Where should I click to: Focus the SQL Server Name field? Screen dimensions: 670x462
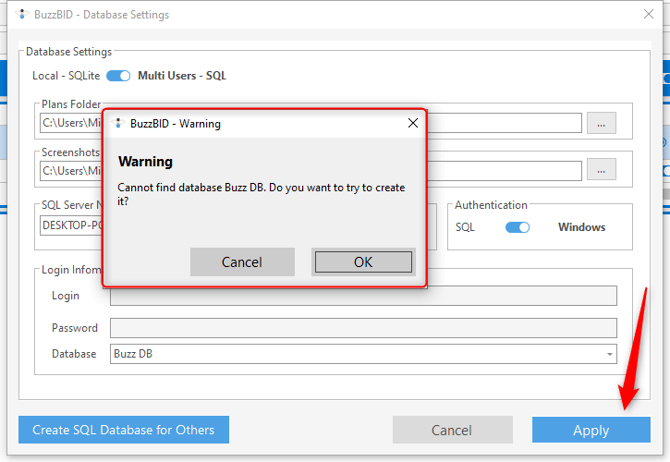[x=70, y=226]
